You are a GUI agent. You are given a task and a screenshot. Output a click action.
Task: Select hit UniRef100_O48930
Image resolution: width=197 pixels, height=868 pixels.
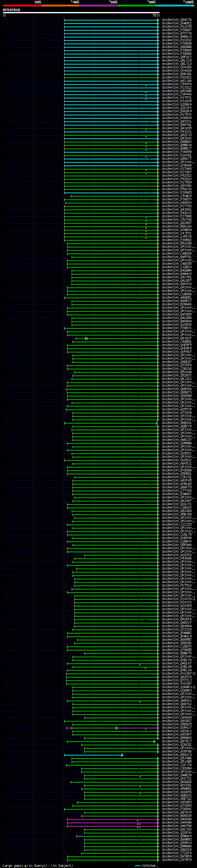click(176, 203)
